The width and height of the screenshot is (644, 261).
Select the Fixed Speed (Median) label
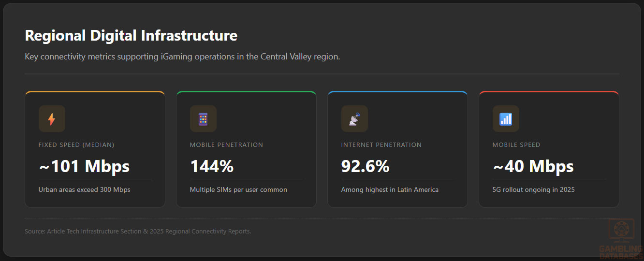click(76, 145)
